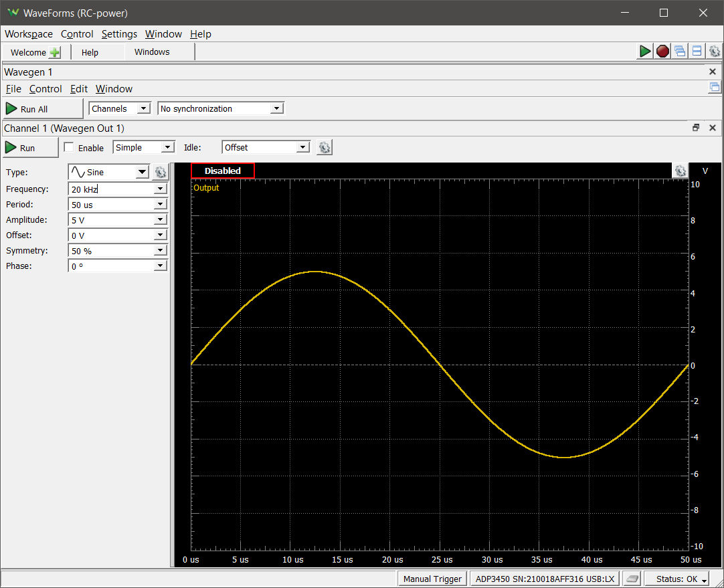724x588 pixels.
Task: Click the Manual Trigger button
Action: pyautogui.click(x=432, y=579)
